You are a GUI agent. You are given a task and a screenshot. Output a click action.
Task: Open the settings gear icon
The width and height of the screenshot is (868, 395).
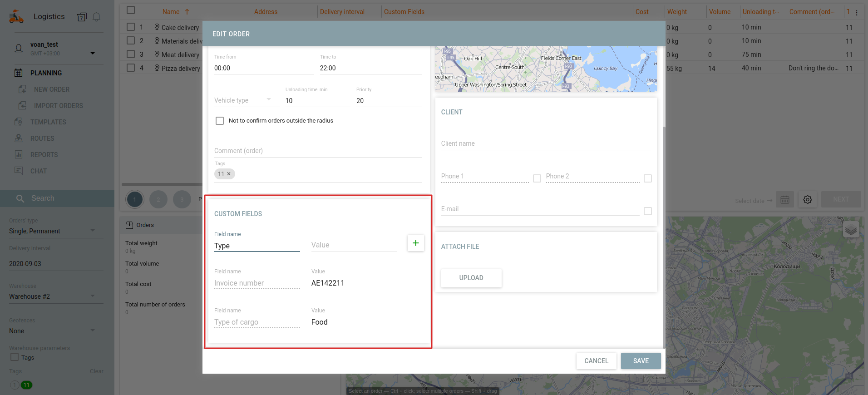point(807,200)
